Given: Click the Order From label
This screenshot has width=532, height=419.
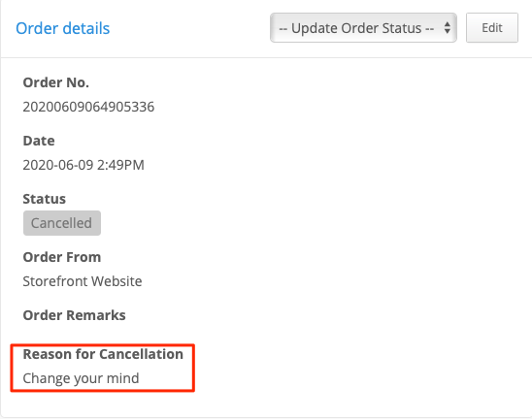Looking at the screenshot, I should [x=62, y=257].
